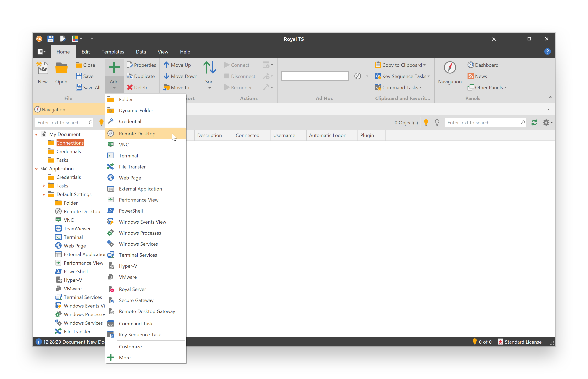Click the orange lightbulb beside Navigation search
This screenshot has width=588, height=379.
101,122
